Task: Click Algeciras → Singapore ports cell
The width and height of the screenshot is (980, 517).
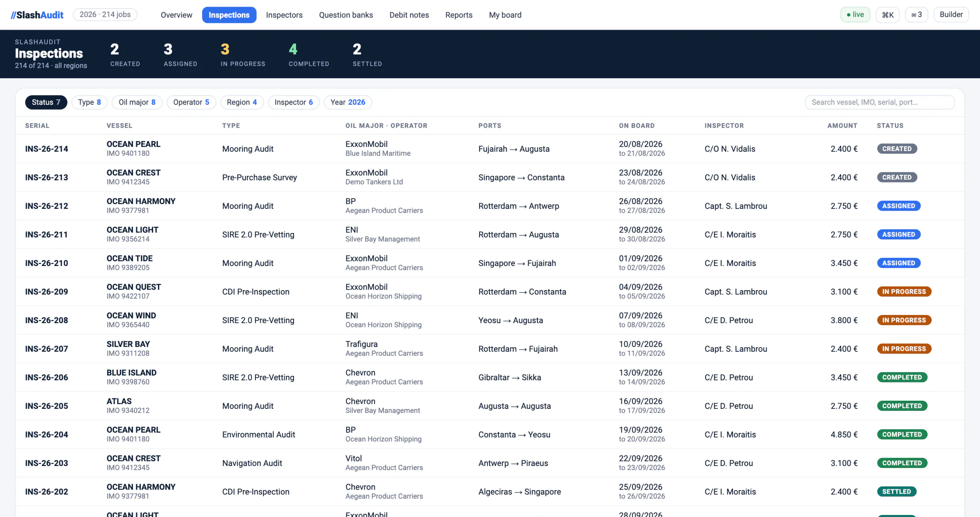Action: (519, 492)
